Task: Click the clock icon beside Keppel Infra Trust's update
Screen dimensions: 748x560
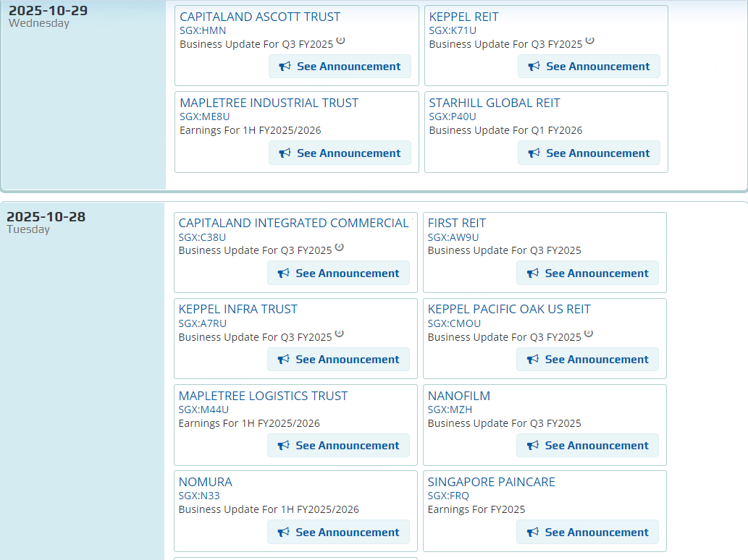Action: pyautogui.click(x=339, y=333)
